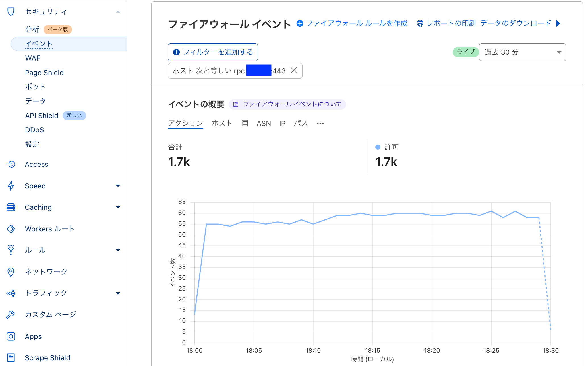Click the フィルターを追加する button
This screenshot has width=588, height=366.
tap(213, 52)
